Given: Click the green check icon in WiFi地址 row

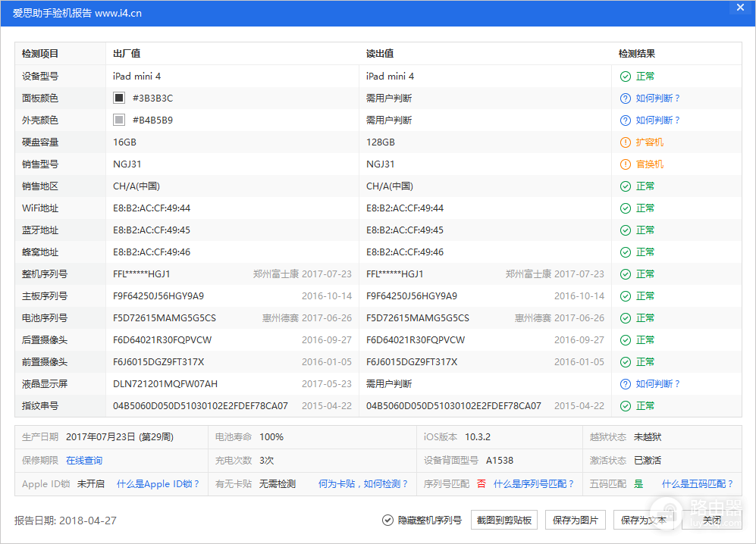Looking at the screenshot, I should 626,208.
